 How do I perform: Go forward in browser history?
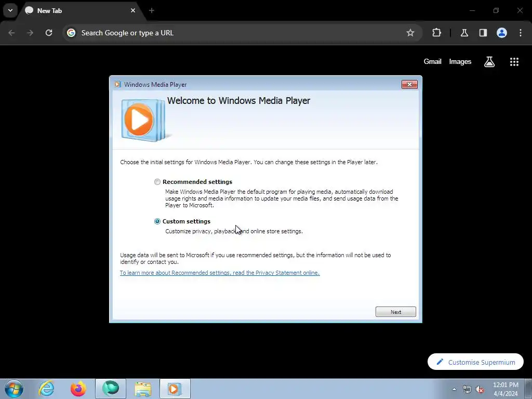[x=30, y=33]
